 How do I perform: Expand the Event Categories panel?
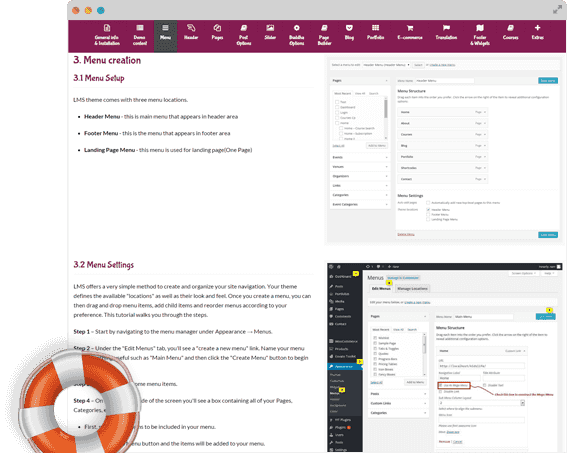pyautogui.click(x=360, y=204)
